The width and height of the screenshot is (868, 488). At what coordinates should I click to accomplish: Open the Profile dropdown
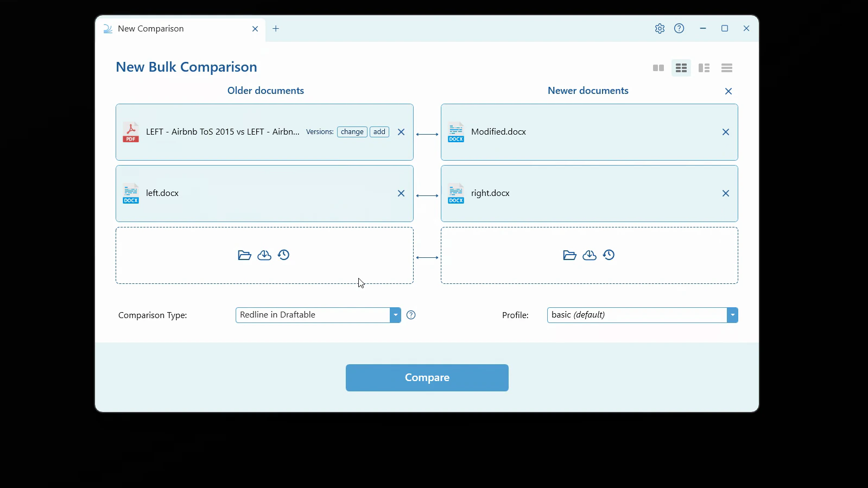pos(643,315)
